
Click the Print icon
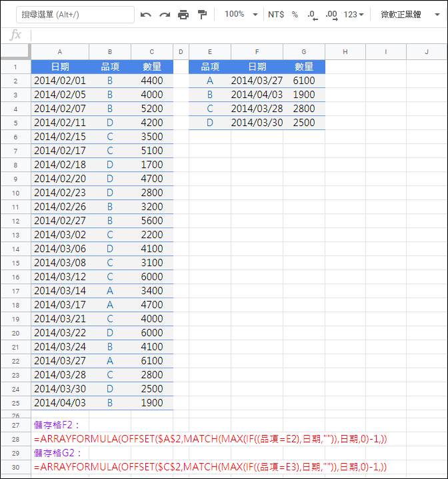click(x=183, y=15)
